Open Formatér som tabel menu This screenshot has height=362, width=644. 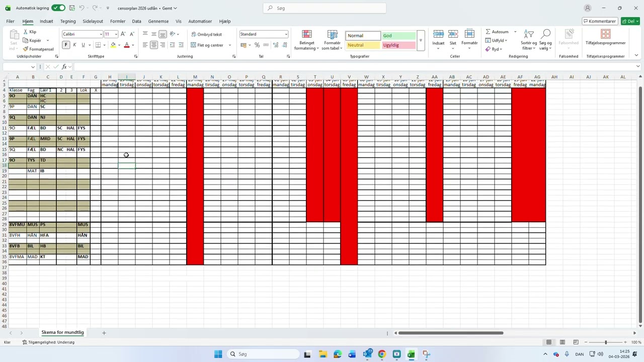(332, 40)
